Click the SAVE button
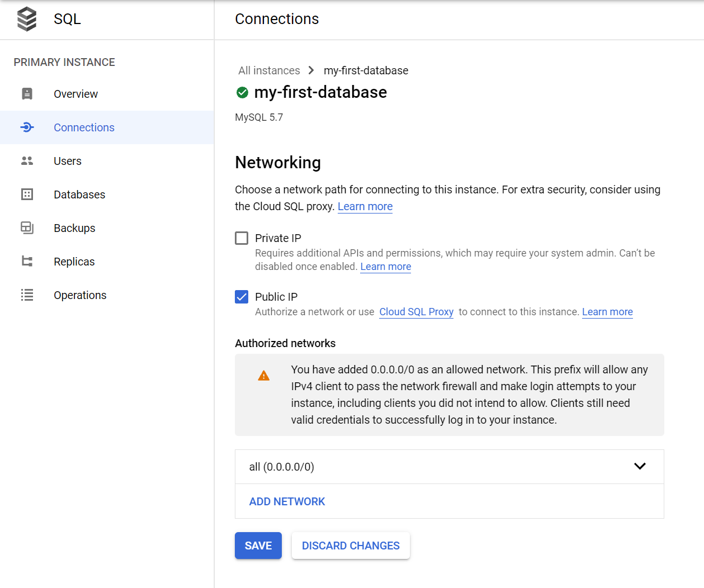This screenshot has width=704, height=588. tap(258, 546)
